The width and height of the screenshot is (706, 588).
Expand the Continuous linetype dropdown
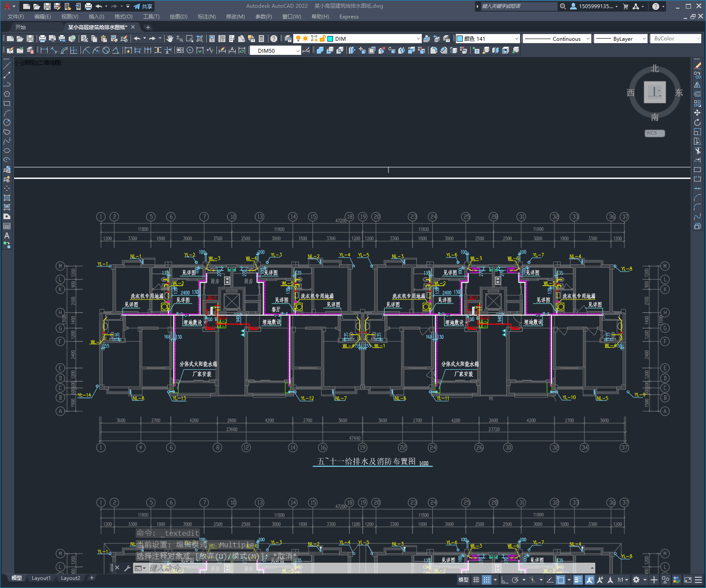(588, 39)
